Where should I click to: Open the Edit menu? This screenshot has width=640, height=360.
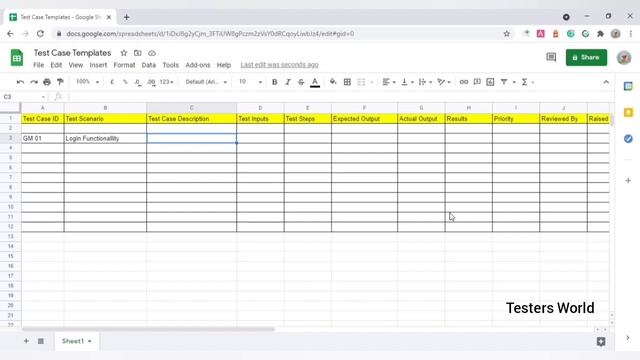pos(56,65)
